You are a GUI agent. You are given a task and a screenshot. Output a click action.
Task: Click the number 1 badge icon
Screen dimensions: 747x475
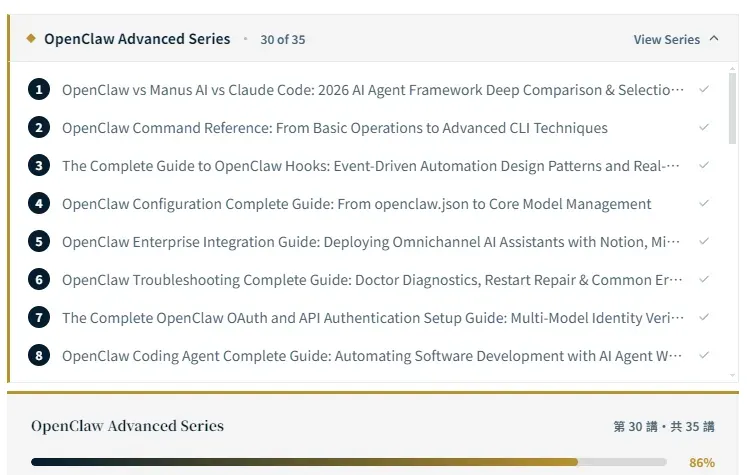(39, 90)
